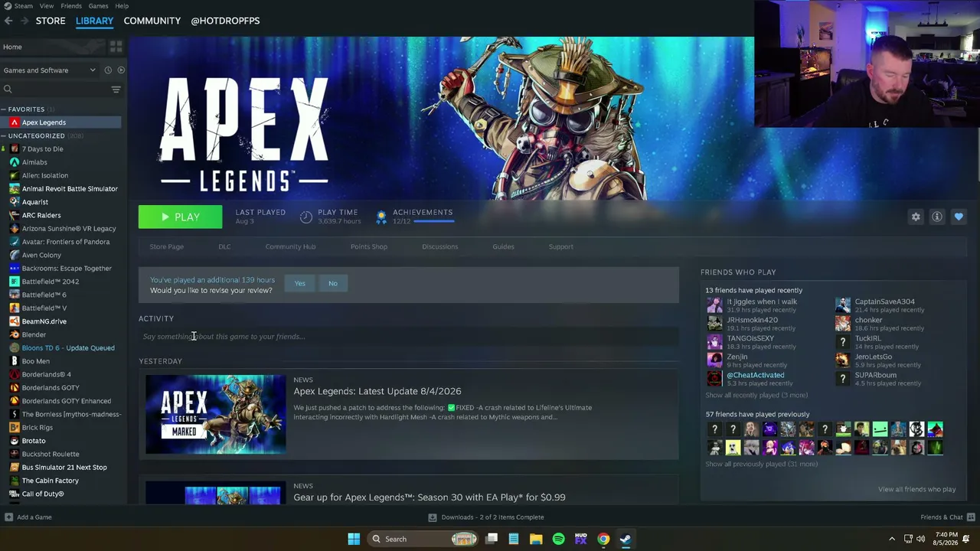Open the Community Hub link
Image resolution: width=980 pixels, height=551 pixels.
[290, 246]
